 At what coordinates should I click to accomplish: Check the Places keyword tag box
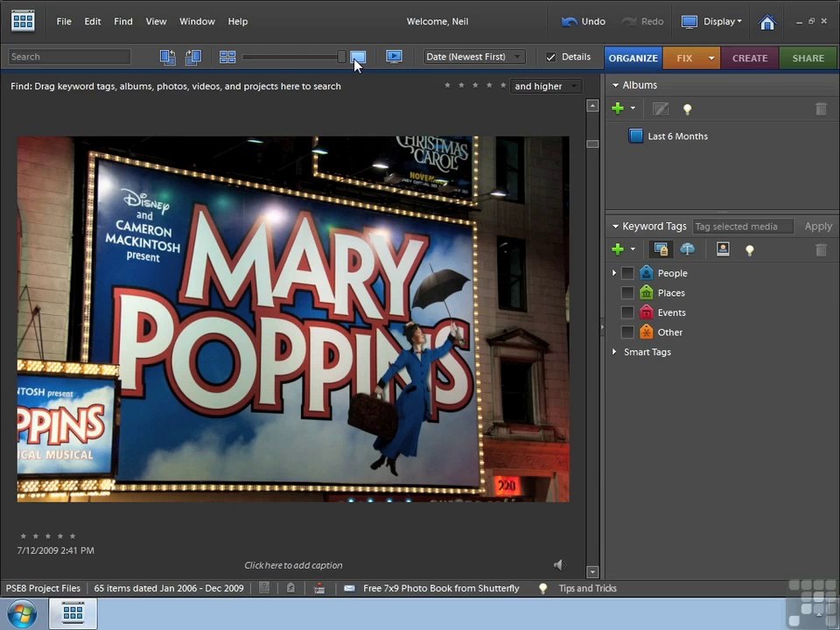(x=627, y=292)
